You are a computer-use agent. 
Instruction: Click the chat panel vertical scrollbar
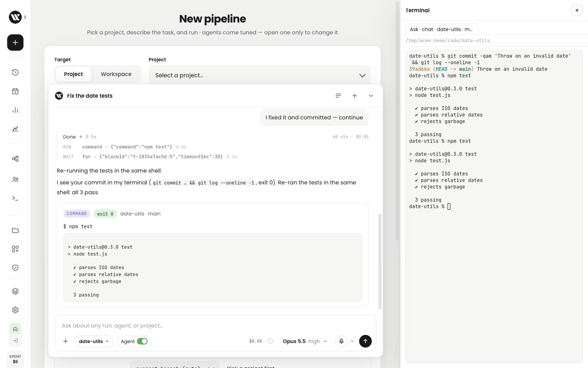pos(380,261)
